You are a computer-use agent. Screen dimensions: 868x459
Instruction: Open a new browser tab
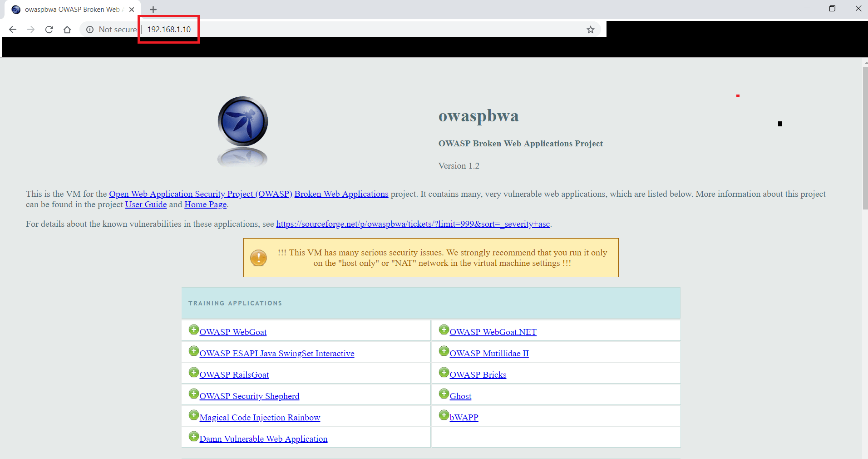pyautogui.click(x=153, y=9)
